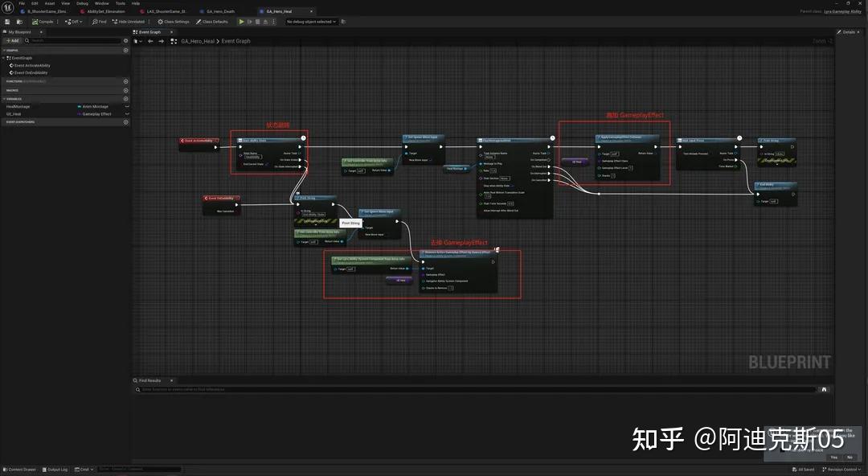Open the Content Drawer

click(20, 469)
